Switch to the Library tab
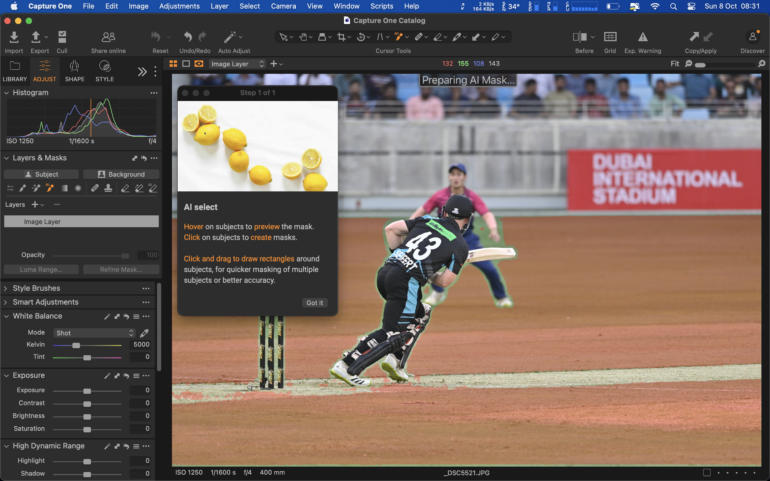Image resolution: width=770 pixels, height=481 pixels. click(x=15, y=71)
